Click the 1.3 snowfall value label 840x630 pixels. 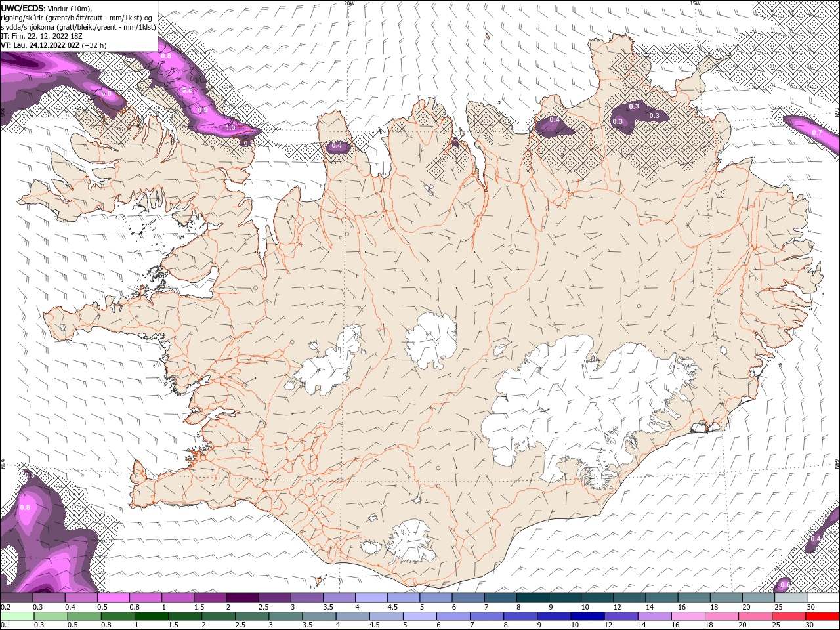click(230, 127)
